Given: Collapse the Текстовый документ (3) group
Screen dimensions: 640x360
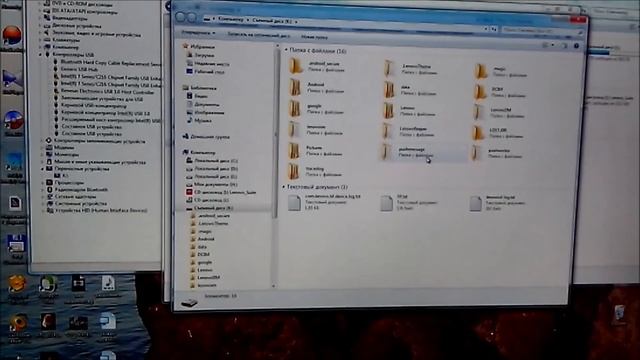Looking at the screenshot, I should tap(284, 187).
